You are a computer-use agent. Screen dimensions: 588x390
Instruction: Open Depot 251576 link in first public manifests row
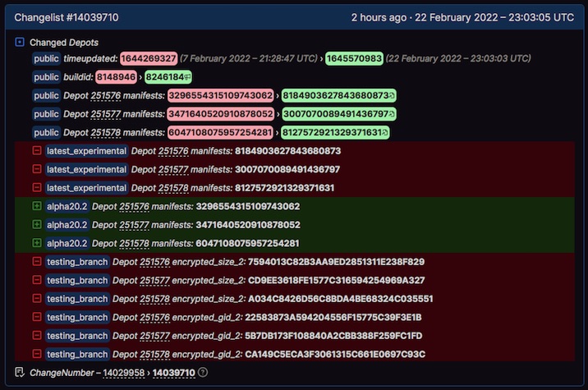pyautogui.click(x=105, y=95)
